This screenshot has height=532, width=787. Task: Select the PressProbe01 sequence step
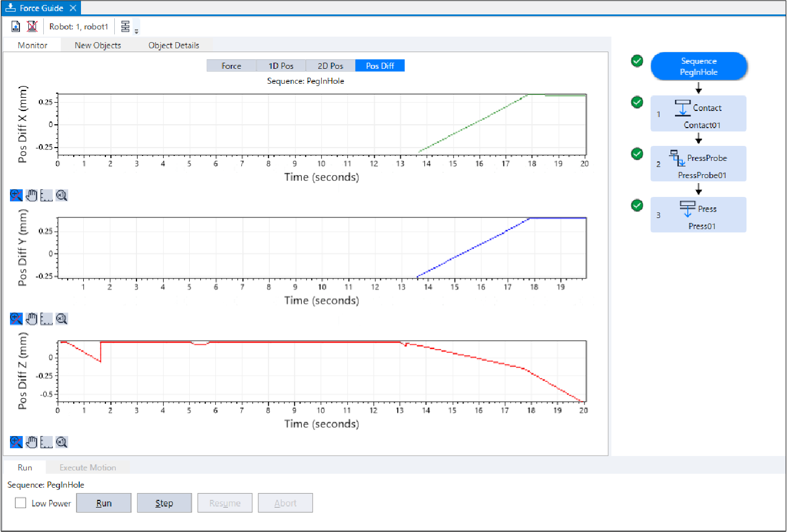point(698,164)
